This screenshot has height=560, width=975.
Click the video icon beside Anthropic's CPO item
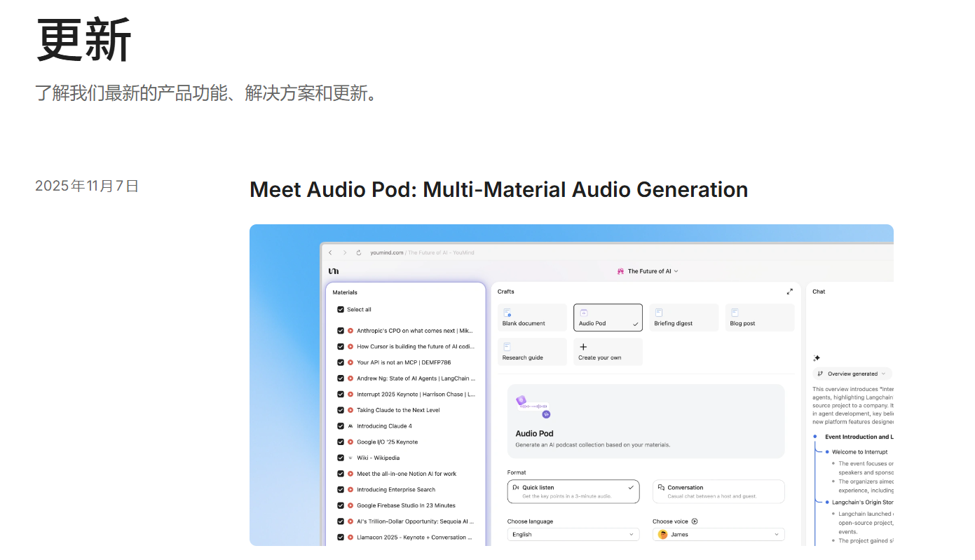click(x=350, y=331)
